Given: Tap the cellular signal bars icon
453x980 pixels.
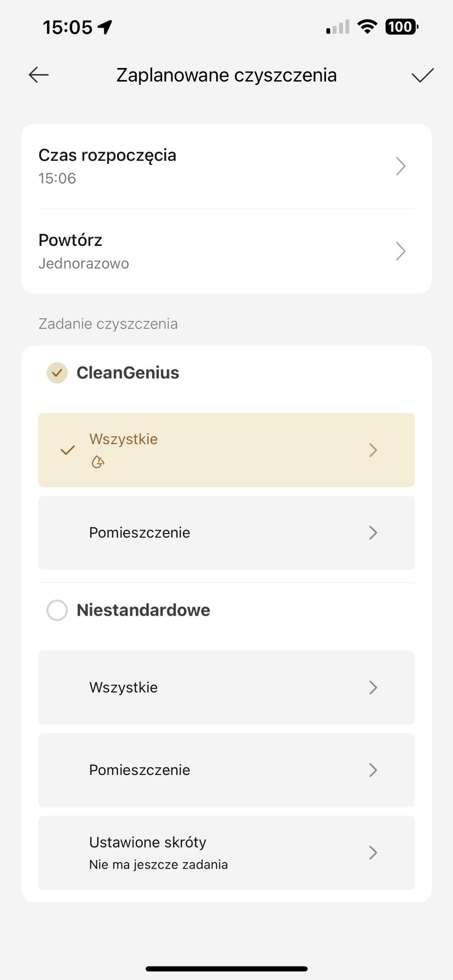Looking at the screenshot, I should coord(338,27).
